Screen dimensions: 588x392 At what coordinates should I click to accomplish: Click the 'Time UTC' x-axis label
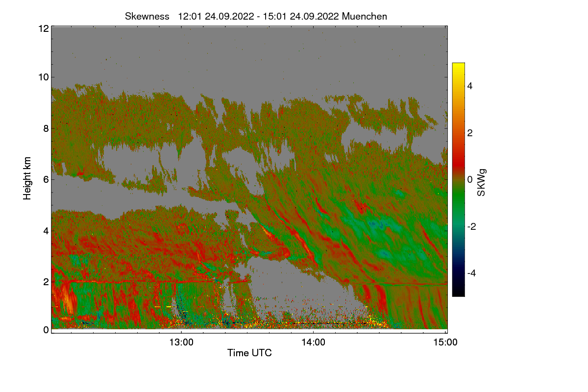click(x=249, y=353)
